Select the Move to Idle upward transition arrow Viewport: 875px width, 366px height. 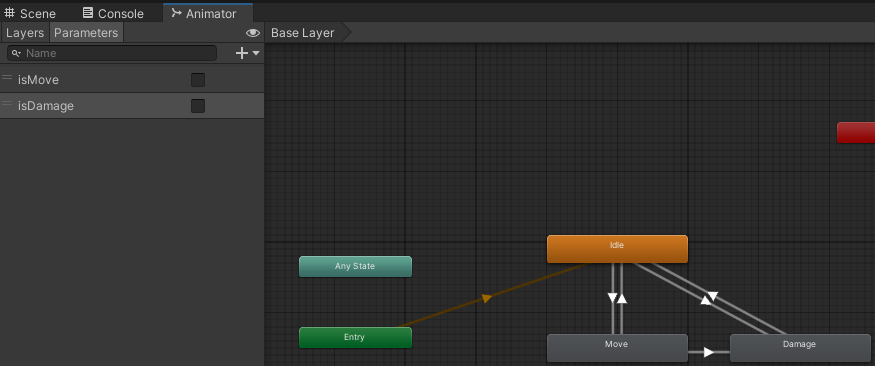[x=622, y=298]
